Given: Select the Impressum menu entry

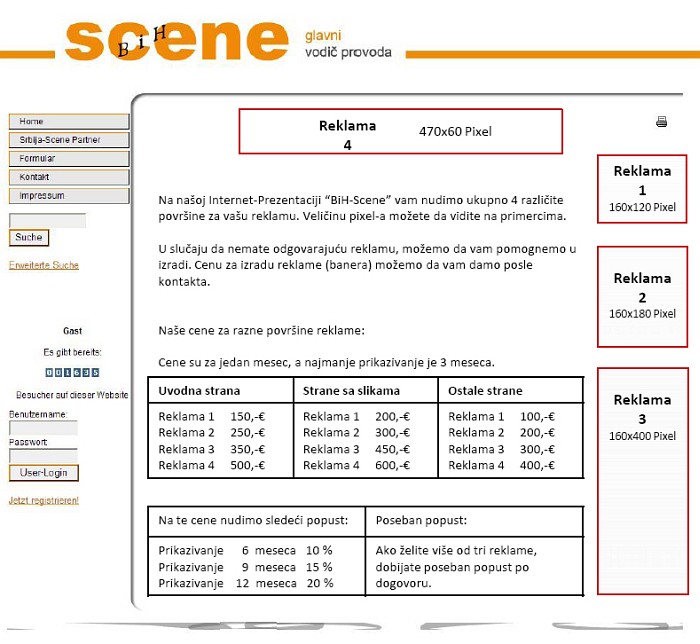Looking at the screenshot, I should pos(69,196).
